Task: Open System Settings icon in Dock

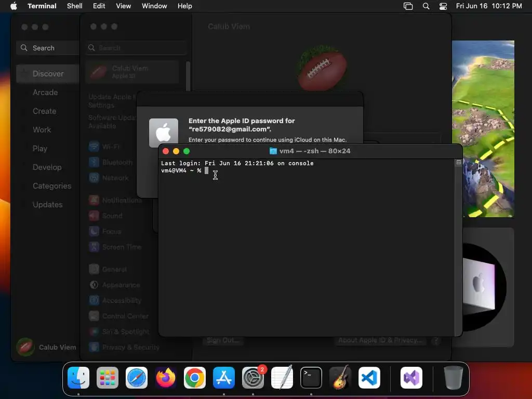Action: tap(253, 378)
